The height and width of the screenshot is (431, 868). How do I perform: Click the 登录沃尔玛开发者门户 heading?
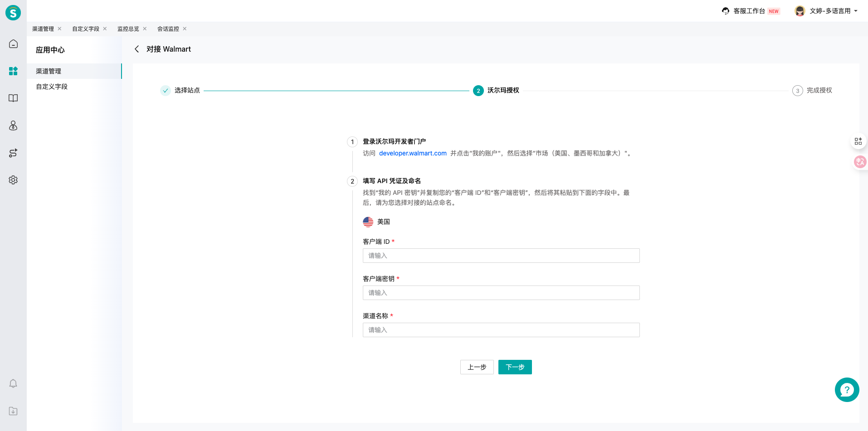point(394,141)
